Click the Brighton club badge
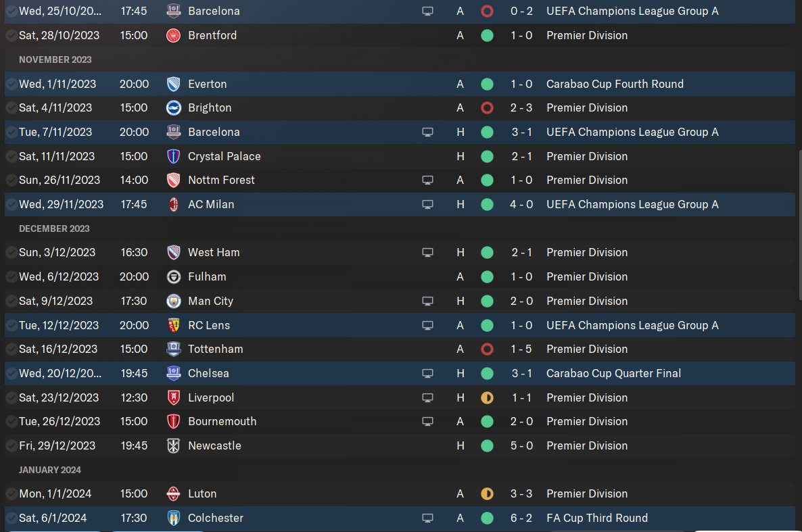This screenshot has height=532, width=802. (173, 108)
